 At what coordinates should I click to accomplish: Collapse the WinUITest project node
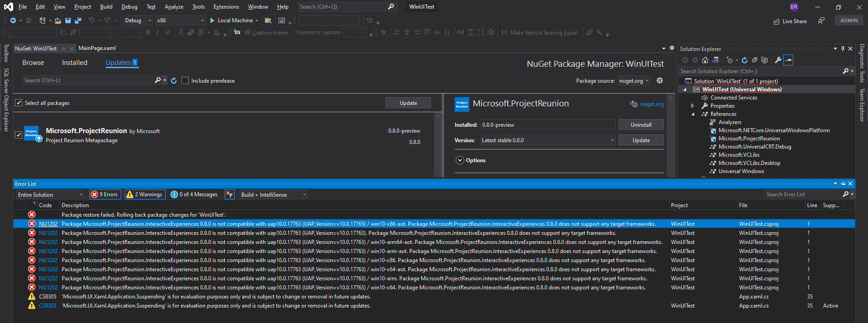(685, 89)
